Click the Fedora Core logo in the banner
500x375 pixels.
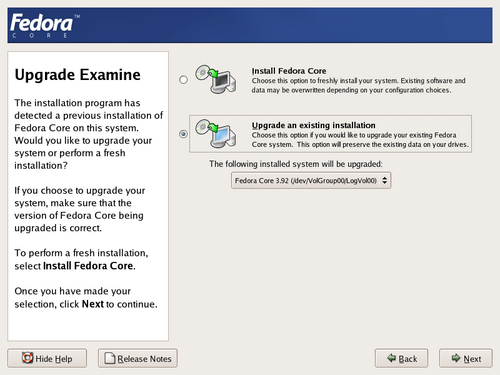(x=45, y=26)
